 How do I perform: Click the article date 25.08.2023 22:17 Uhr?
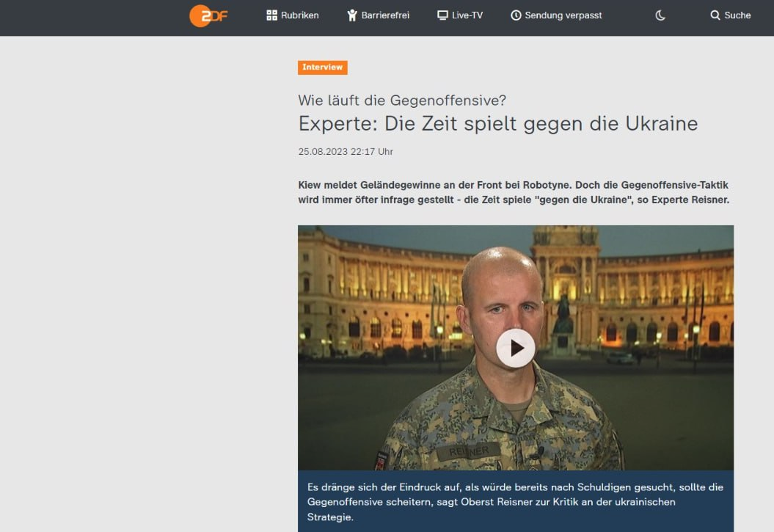pyautogui.click(x=346, y=151)
